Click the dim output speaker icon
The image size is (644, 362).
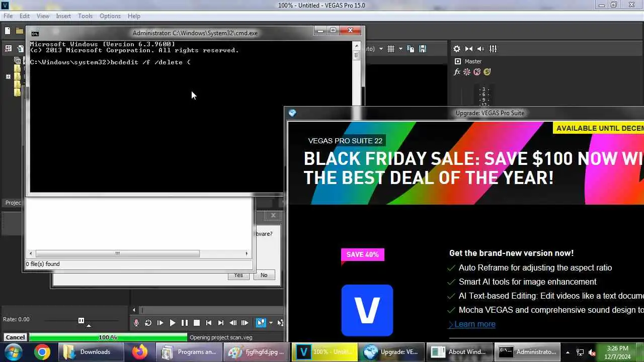(x=480, y=49)
